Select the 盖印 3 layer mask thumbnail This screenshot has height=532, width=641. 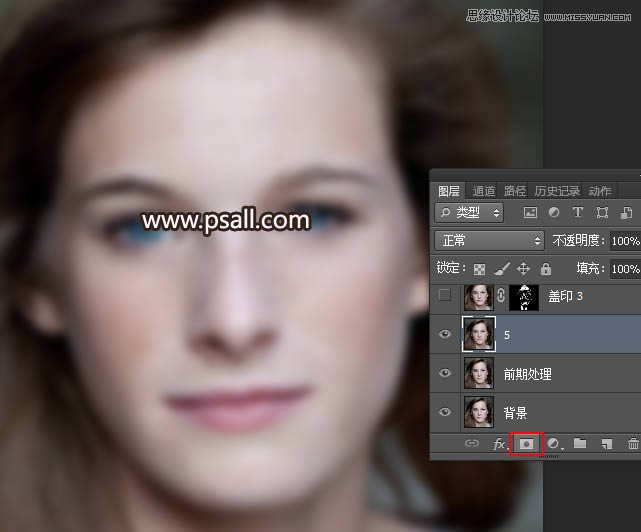click(525, 296)
